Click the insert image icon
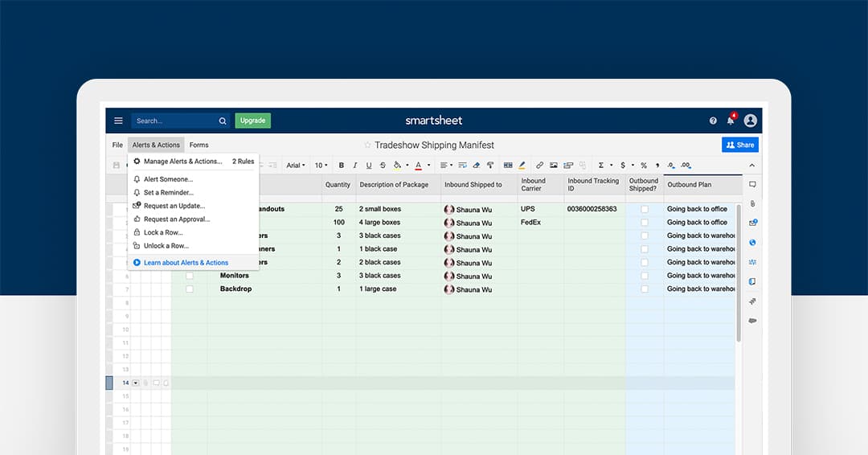 point(554,166)
